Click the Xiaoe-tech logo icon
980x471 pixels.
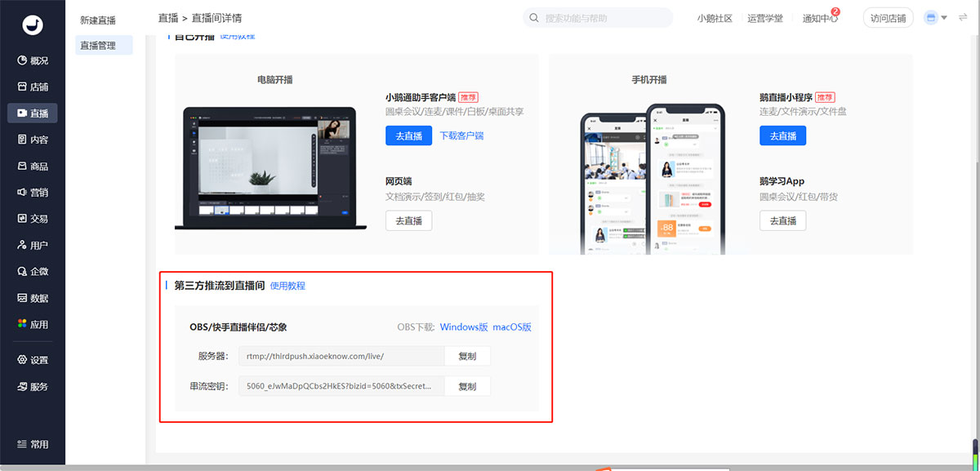(33, 26)
